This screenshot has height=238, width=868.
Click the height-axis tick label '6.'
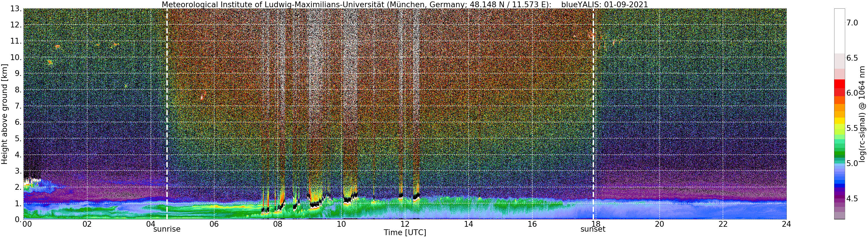(18, 122)
